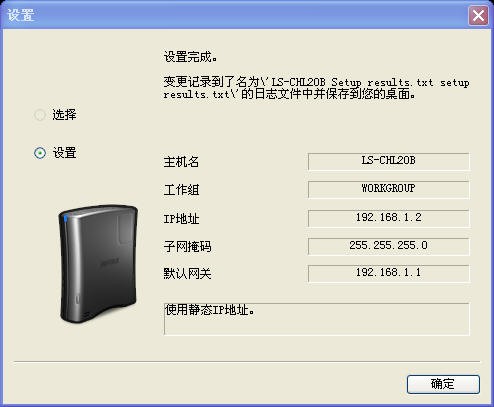This screenshot has width=494, height=407.
Task: Click the log file description paragraph
Action: coord(316,88)
